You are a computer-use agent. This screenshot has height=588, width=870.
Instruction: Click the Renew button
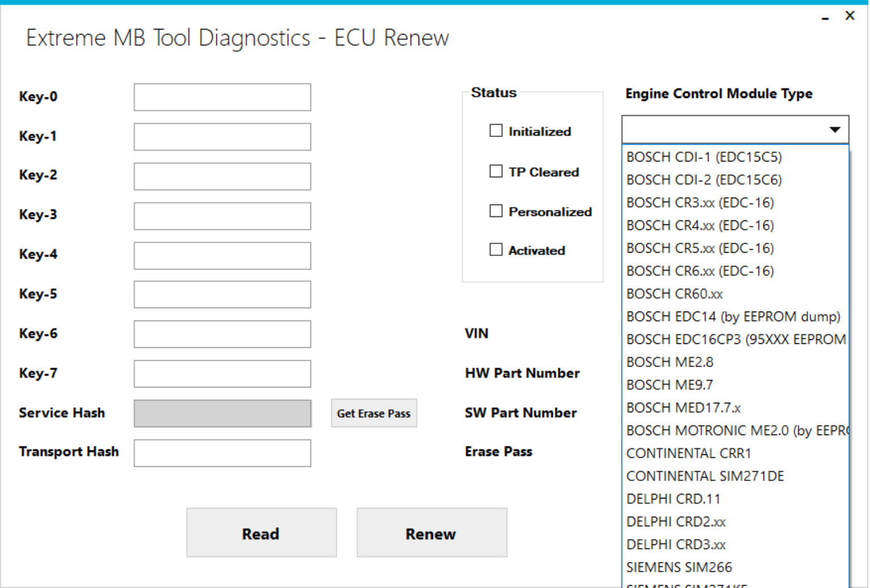click(432, 533)
